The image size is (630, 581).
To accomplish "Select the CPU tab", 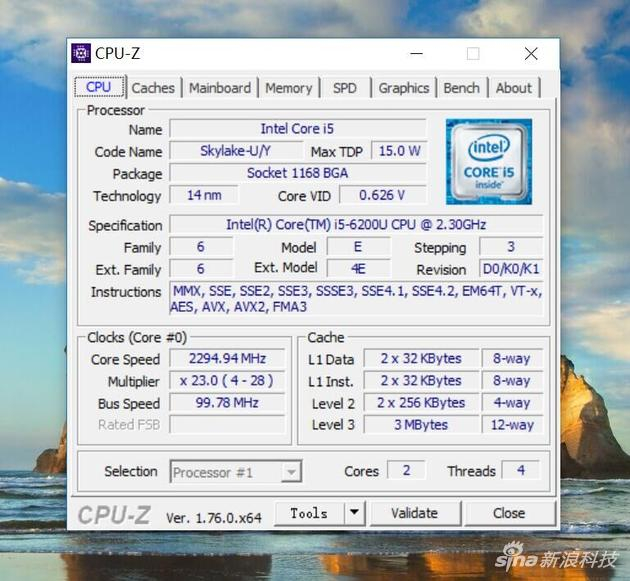I will [x=99, y=86].
